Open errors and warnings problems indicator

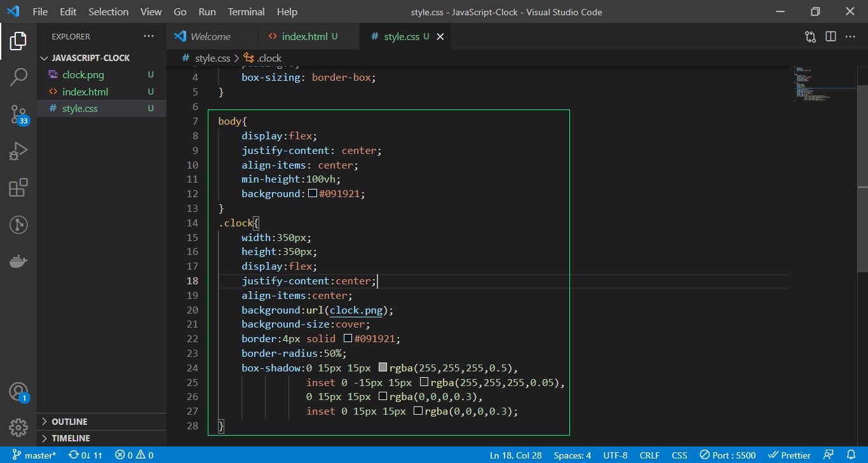[134, 455]
